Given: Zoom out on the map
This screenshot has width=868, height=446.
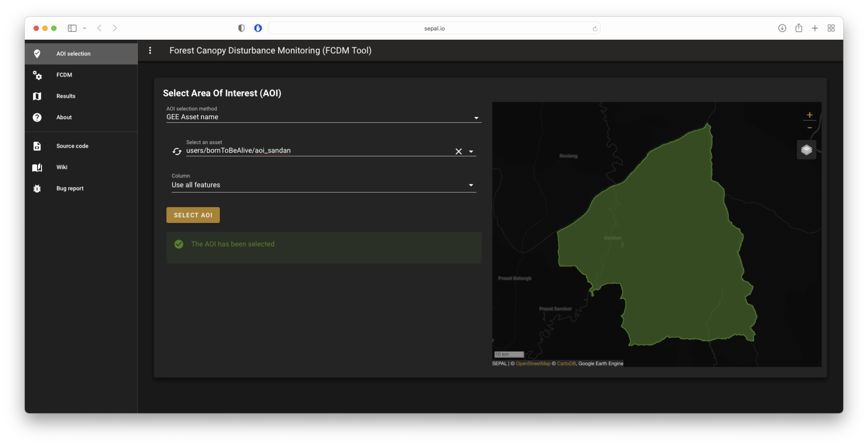Looking at the screenshot, I should (809, 128).
